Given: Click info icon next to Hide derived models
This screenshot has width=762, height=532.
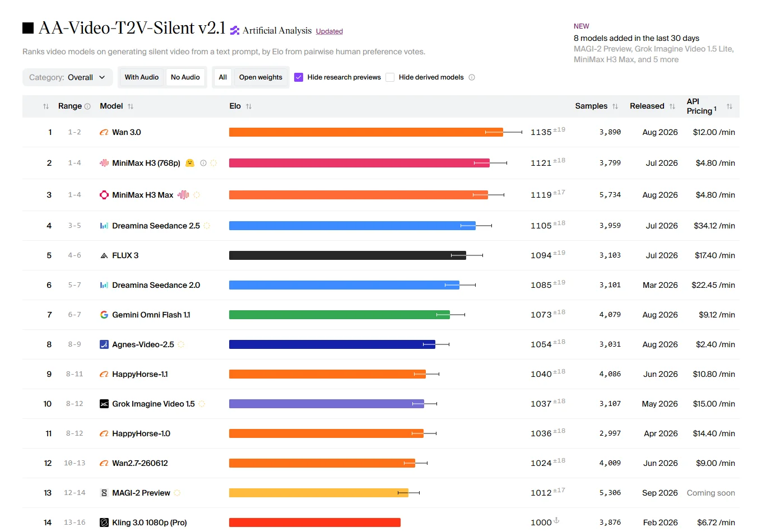Looking at the screenshot, I should tap(472, 77).
